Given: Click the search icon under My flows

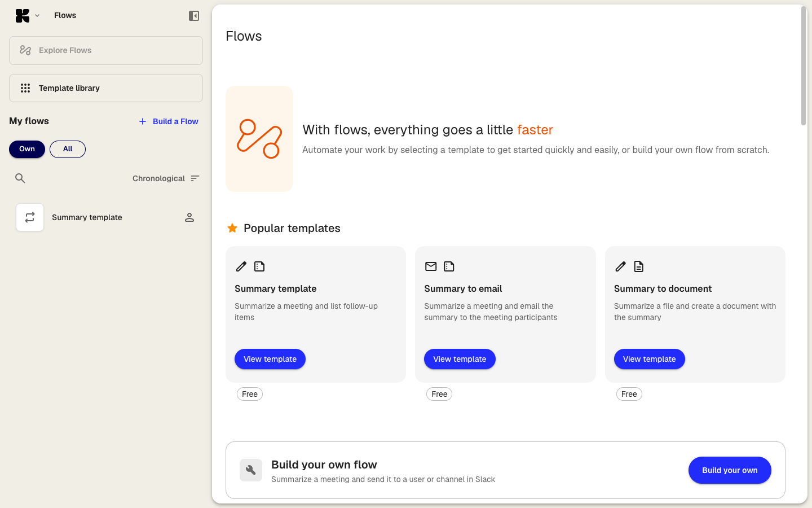Looking at the screenshot, I should (20, 178).
